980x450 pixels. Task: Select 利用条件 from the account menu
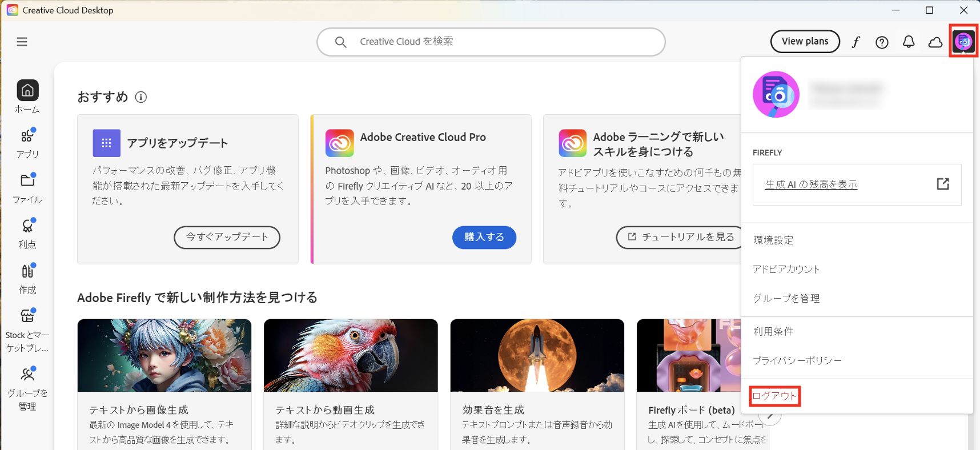773,331
